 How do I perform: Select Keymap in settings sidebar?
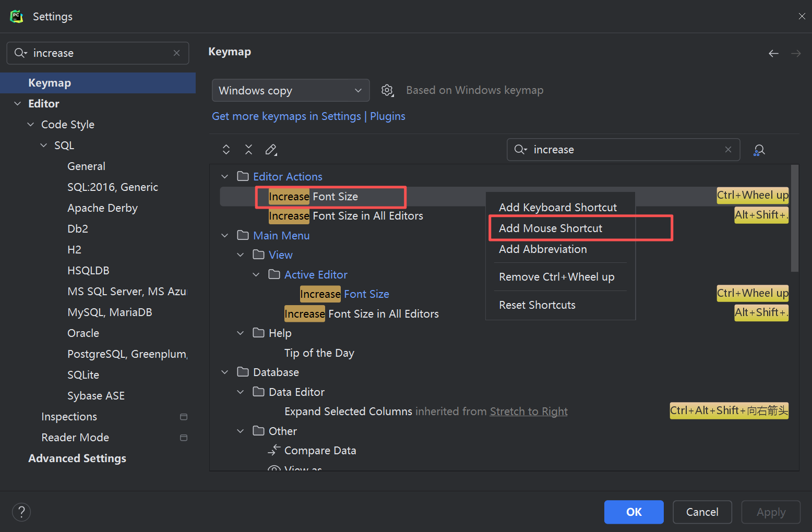click(98, 83)
